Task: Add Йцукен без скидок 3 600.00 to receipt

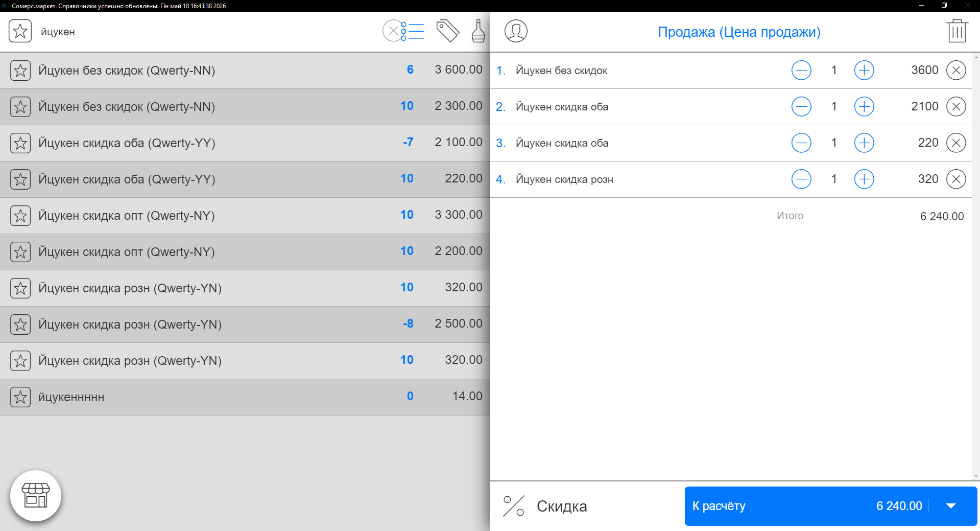Action: (245, 71)
